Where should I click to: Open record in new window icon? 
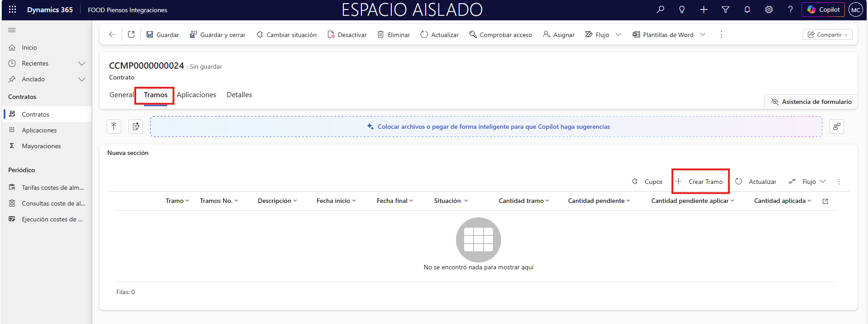pyautogui.click(x=131, y=35)
